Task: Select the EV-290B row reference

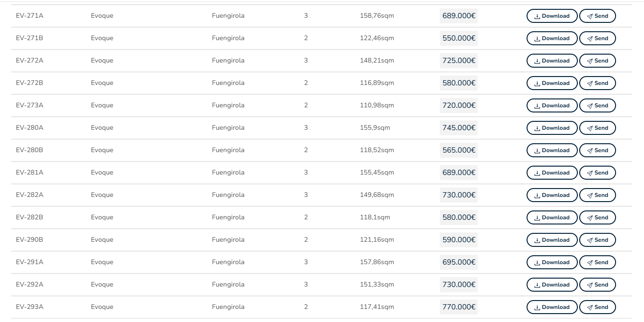Action: 29,240
